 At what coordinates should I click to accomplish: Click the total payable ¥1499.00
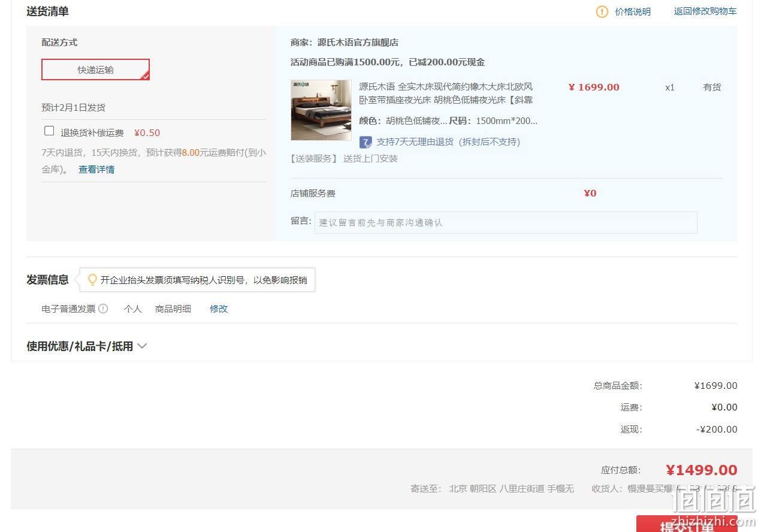tap(701, 470)
